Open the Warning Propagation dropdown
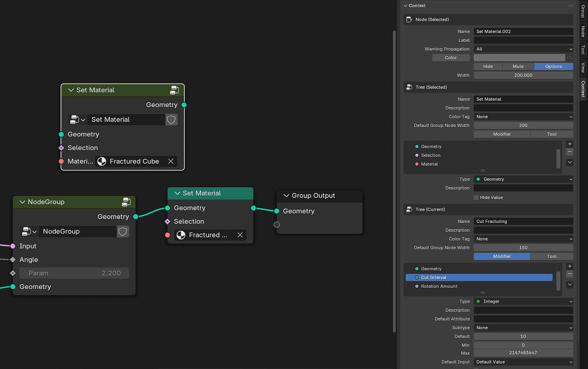 pos(523,49)
